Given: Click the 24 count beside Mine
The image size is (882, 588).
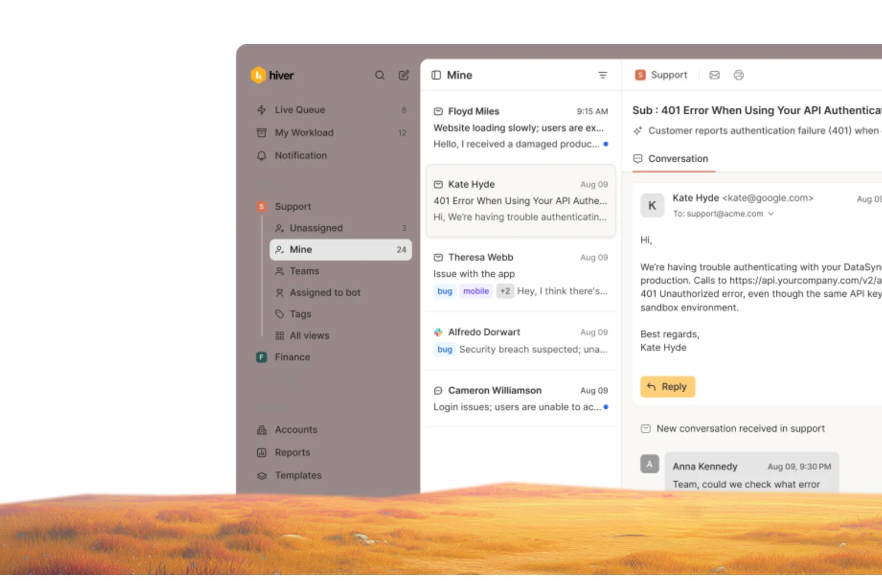Looking at the screenshot, I should point(401,250).
